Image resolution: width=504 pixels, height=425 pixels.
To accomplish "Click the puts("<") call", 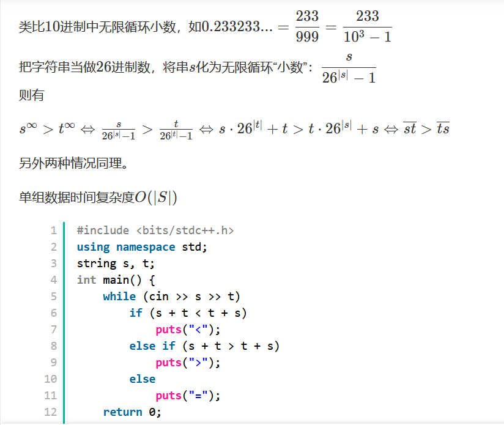I will pyautogui.click(x=188, y=330).
